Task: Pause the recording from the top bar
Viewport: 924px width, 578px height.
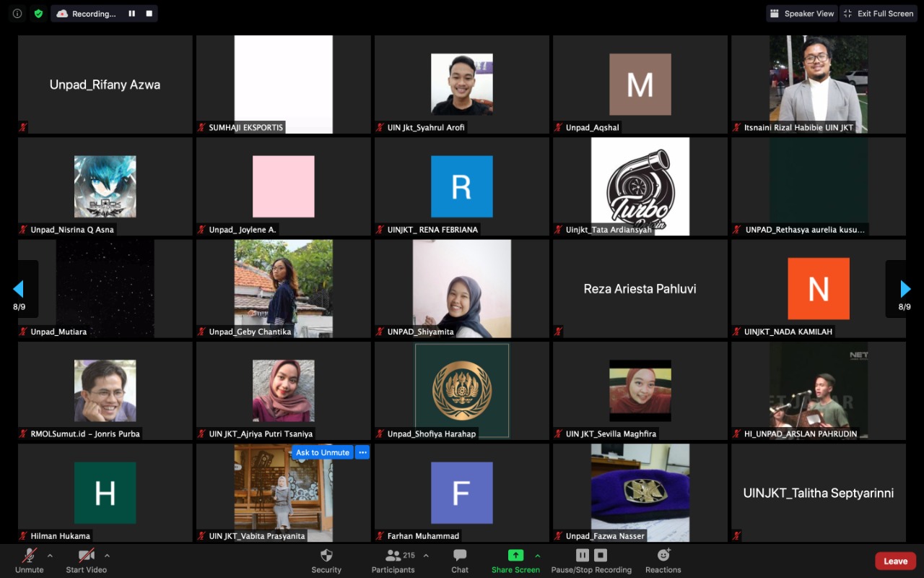Action: coord(131,14)
